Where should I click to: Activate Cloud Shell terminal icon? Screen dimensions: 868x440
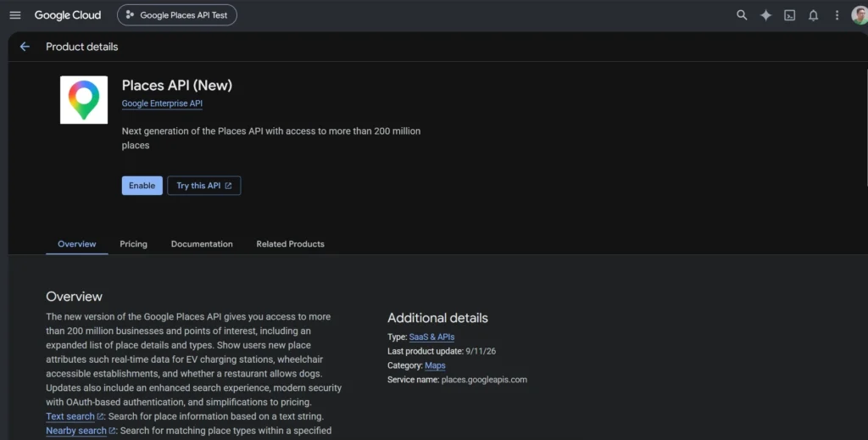coord(789,15)
